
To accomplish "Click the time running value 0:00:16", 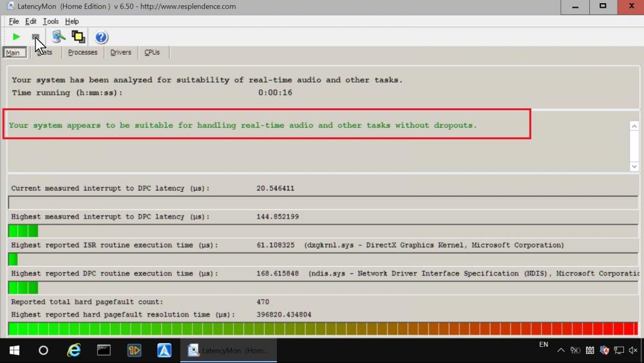I will tap(275, 92).
